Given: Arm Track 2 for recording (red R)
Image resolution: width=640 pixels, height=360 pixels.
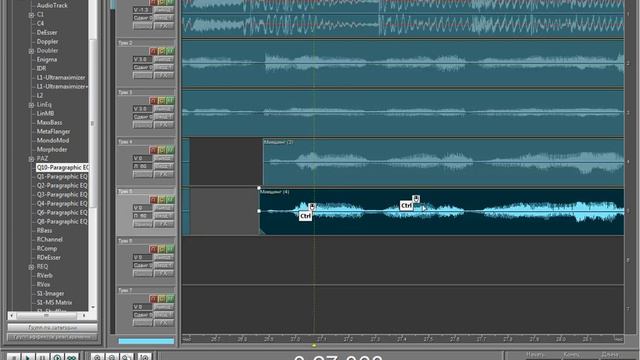Looking at the screenshot, I should pyautogui.click(x=153, y=51).
